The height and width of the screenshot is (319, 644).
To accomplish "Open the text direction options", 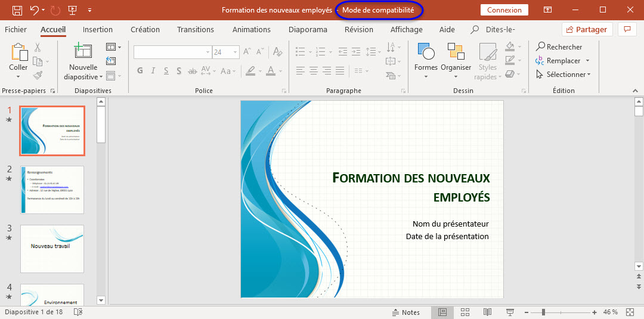I will click(393, 47).
